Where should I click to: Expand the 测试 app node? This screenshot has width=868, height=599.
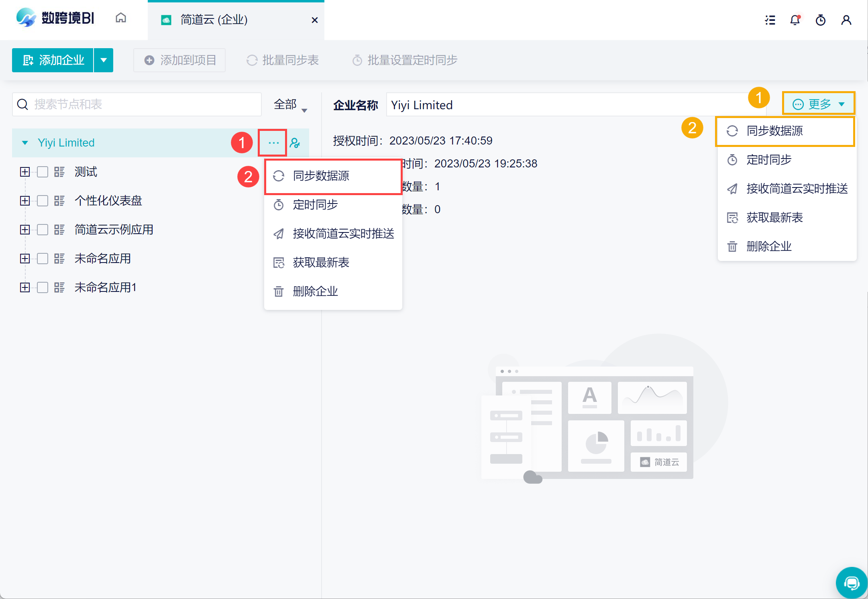click(25, 172)
